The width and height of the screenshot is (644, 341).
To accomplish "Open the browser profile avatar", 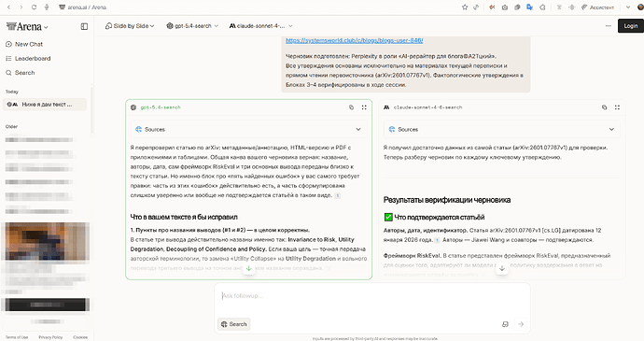I will [640, 7].
